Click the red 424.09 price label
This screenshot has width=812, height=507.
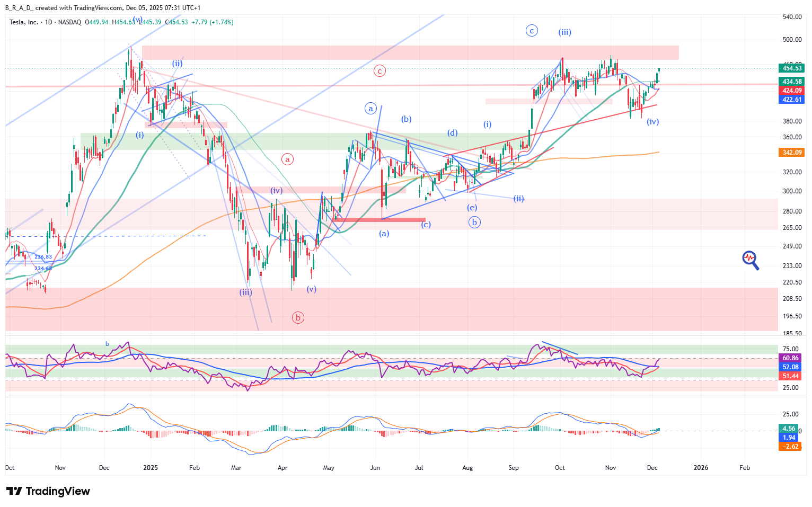pyautogui.click(x=791, y=91)
